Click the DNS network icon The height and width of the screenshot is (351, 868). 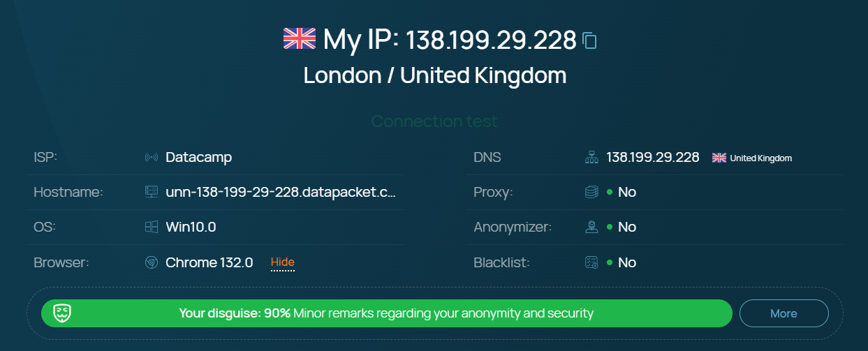point(591,158)
